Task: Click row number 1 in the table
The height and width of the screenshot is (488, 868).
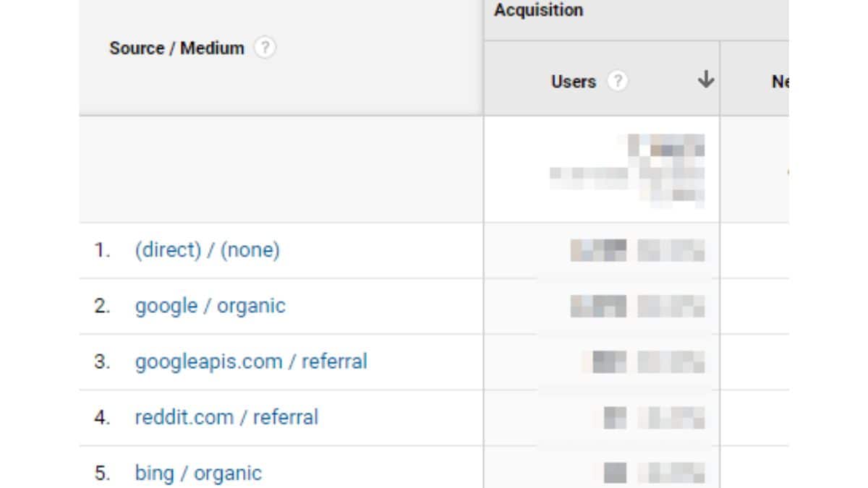Action: coord(102,250)
